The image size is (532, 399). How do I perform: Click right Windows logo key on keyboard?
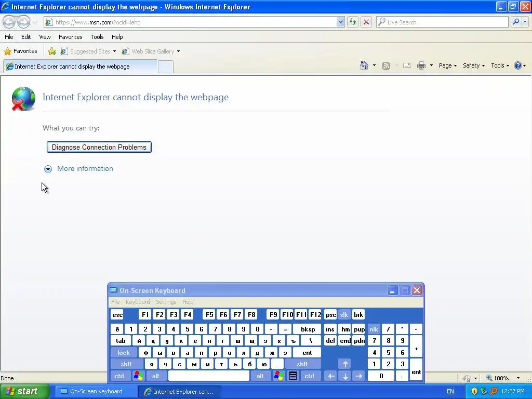279,376
